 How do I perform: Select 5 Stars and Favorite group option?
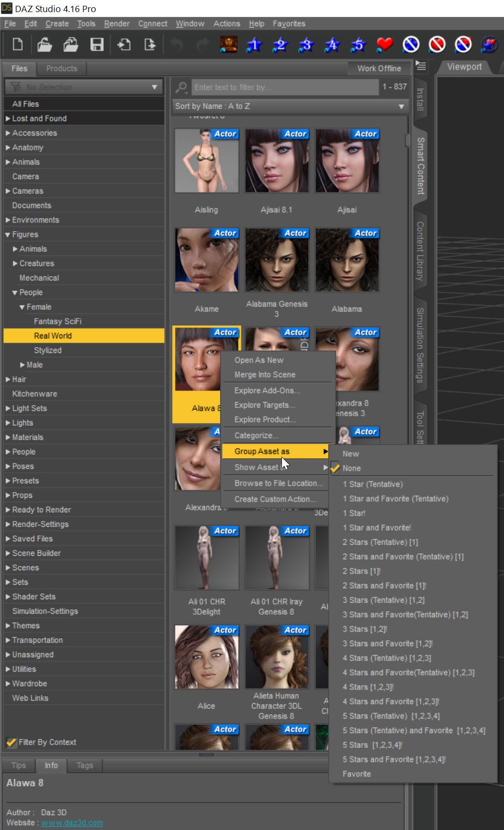coord(394,760)
